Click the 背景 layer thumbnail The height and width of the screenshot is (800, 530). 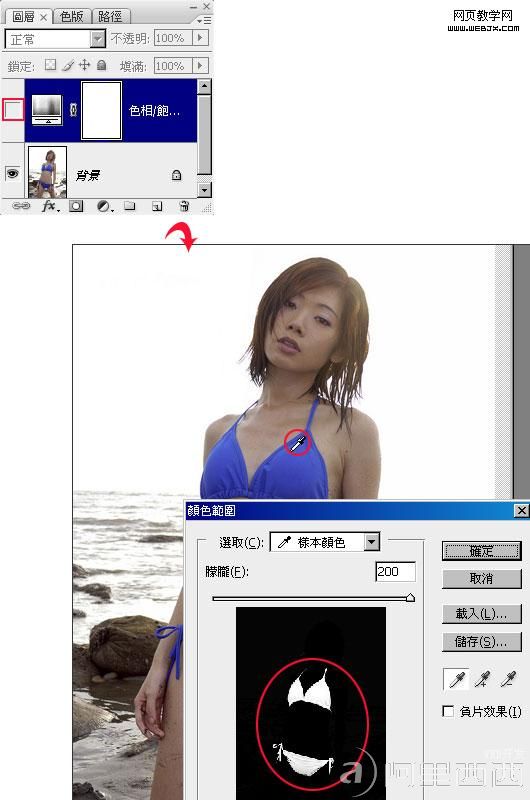(x=47, y=172)
